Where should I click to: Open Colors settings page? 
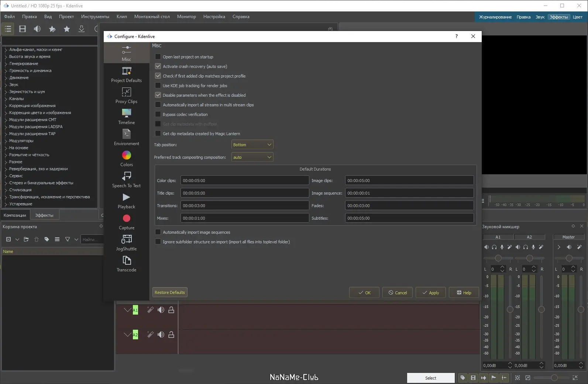pos(126,158)
